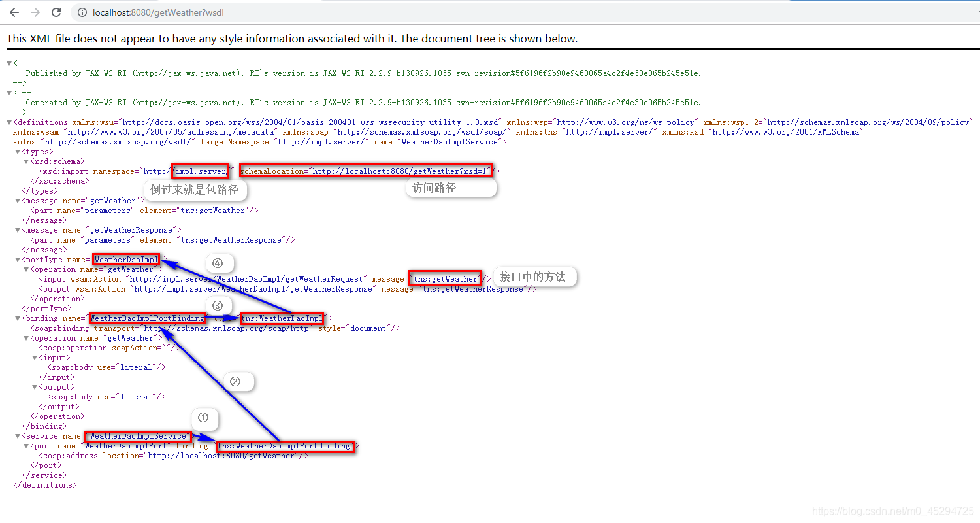Click the definitions xmlns:wsu opening line

493,122
